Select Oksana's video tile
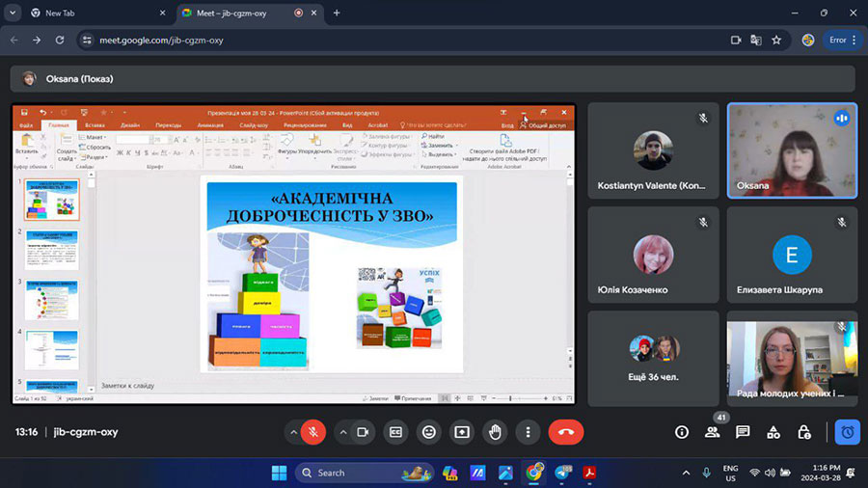Image resolution: width=868 pixels, height=488 pixels. coord(792,150)
